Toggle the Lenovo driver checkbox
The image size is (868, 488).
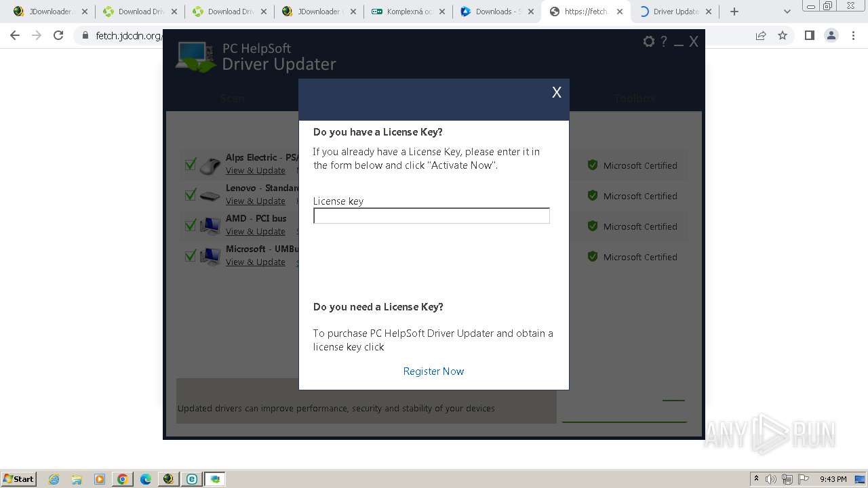click(x=191, y=195)
